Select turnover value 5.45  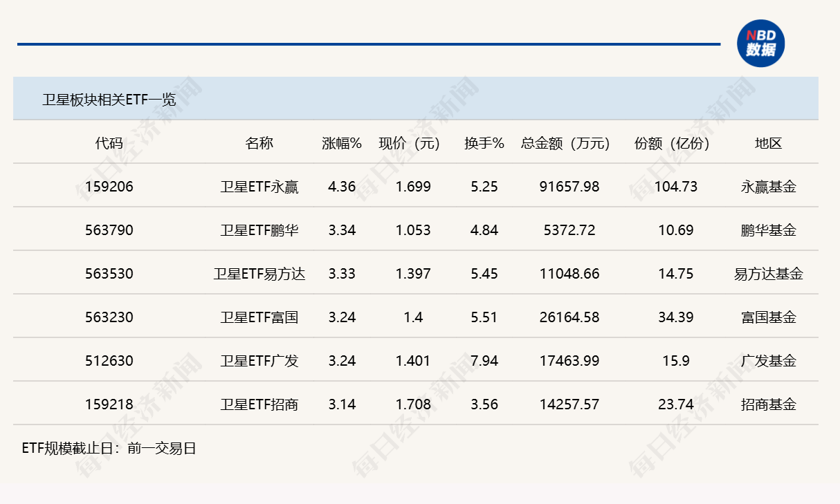(484, 274)
